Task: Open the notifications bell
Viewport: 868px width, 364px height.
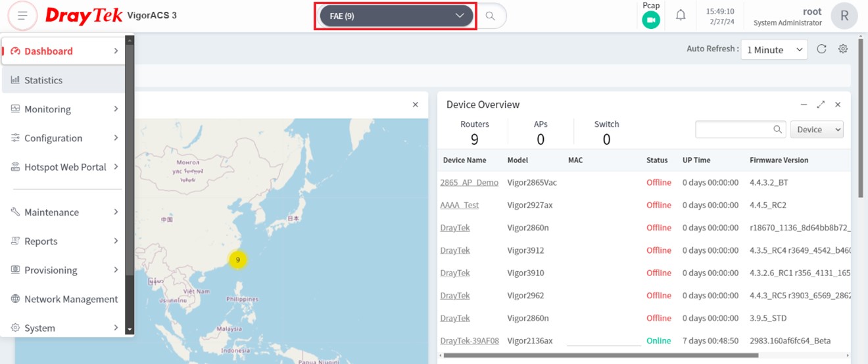Action: click(681, 15)
